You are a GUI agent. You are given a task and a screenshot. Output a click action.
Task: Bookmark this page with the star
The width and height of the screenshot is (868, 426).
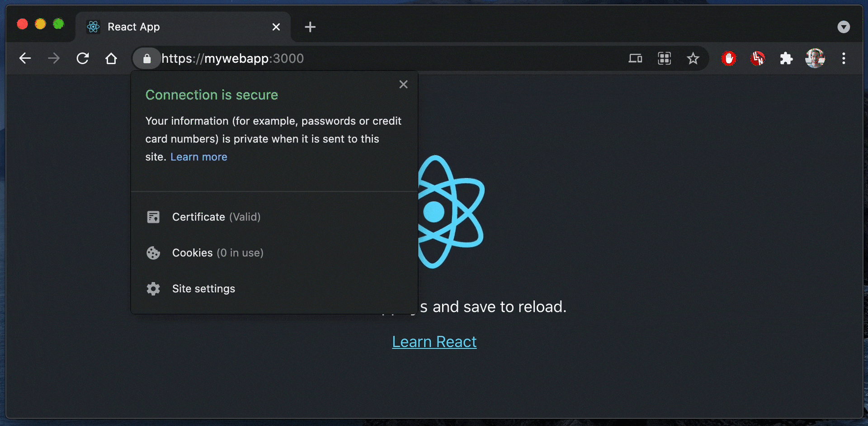pyautogui.click(x=693, y=58)
